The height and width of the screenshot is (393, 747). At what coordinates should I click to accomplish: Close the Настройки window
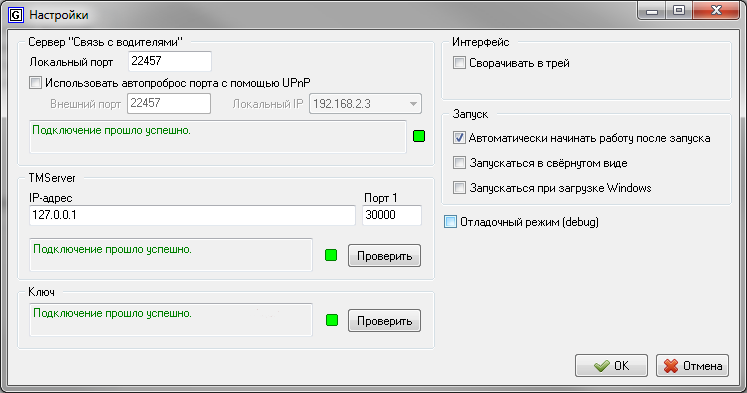(x=717, y=11)
